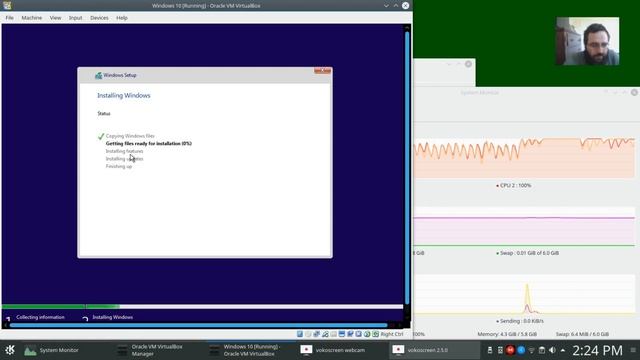Click "Getting files ready for installation (0%)" text
This screenshot has width=640, height=360.
(149, 144)
